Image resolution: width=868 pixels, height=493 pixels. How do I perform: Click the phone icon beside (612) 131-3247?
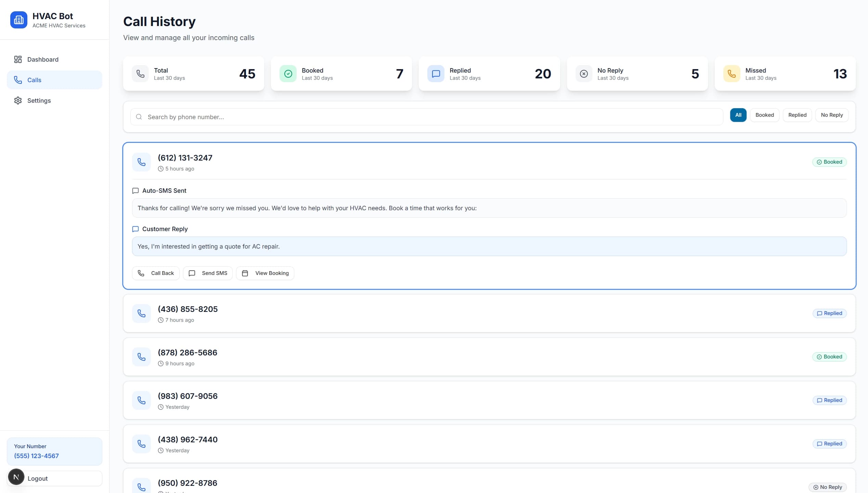(141, 162)
